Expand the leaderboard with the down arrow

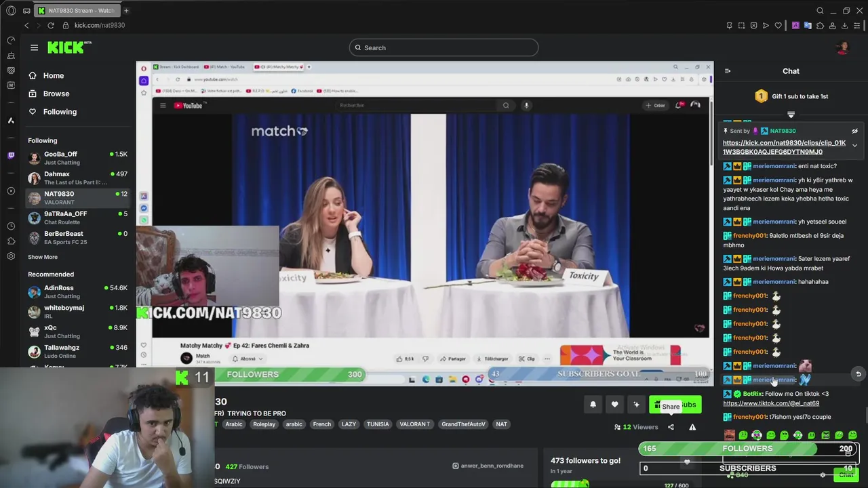point(791,115)
